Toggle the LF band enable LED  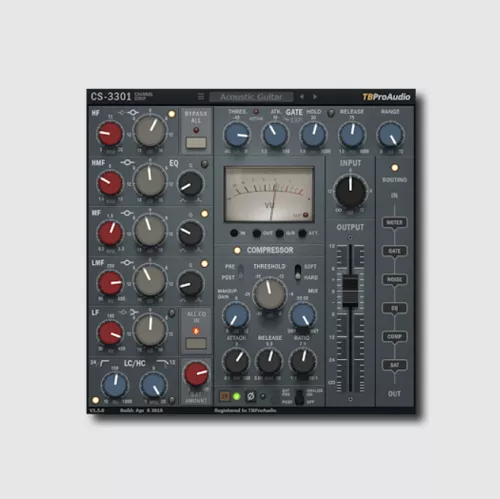172,313
